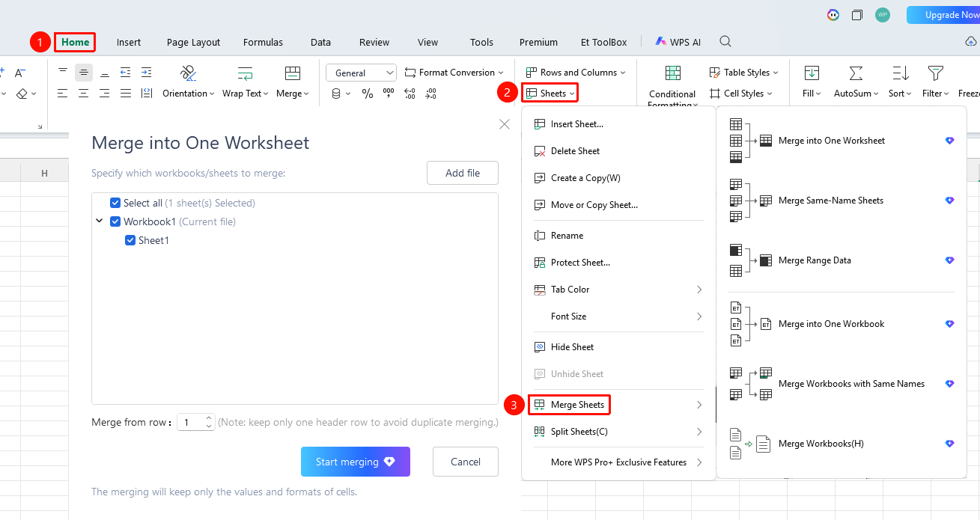Click the decrease decimal places icon
This screenshot has width=980, height=520.
(x=430, y=94)
